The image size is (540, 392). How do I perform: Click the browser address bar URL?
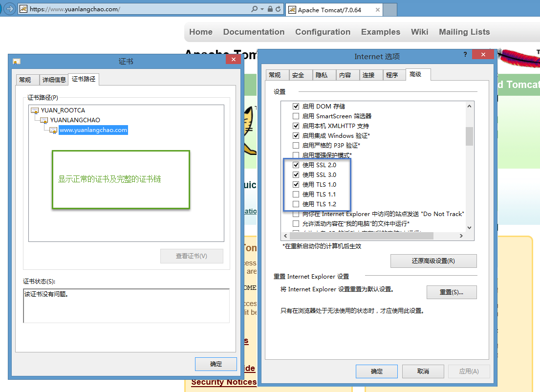point(75,9)
